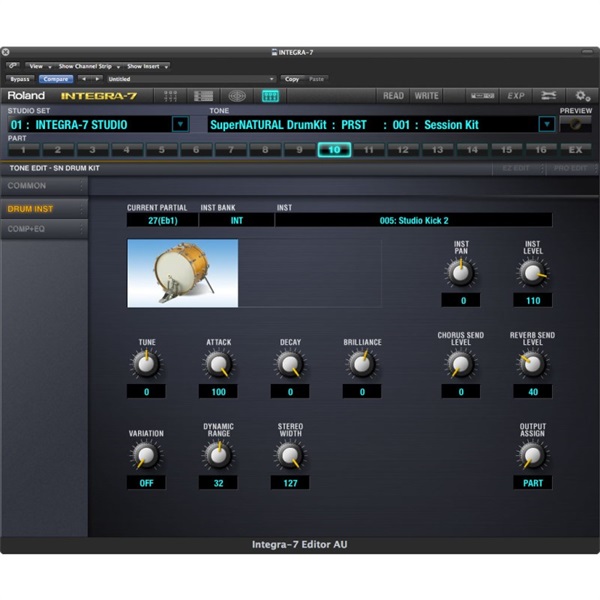
Task: Click the device connection icon beside WRITE
Action: [482, 96]
